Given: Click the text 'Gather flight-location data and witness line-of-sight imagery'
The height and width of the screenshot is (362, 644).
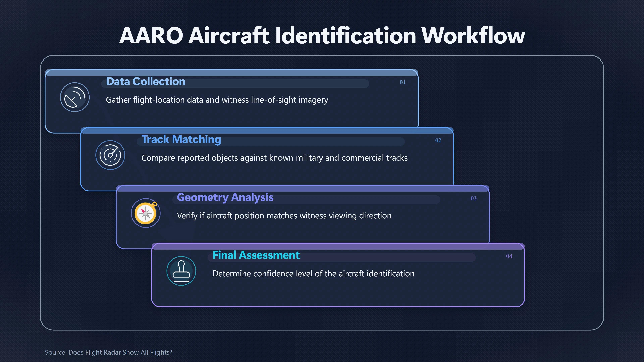Looking at the screenshot, I should pyautogui.click(x=217, y=100).
